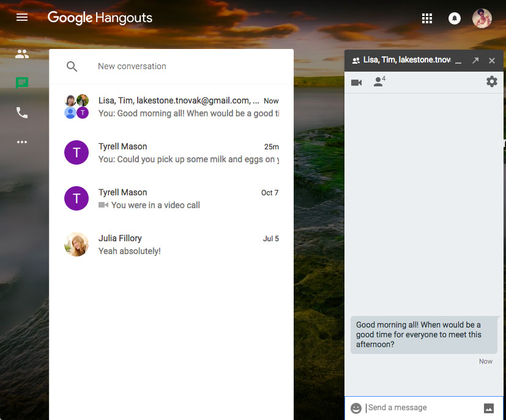The image size is (506, 420).
Task: Open the emoji picker
Action: [x=356, y=408]
